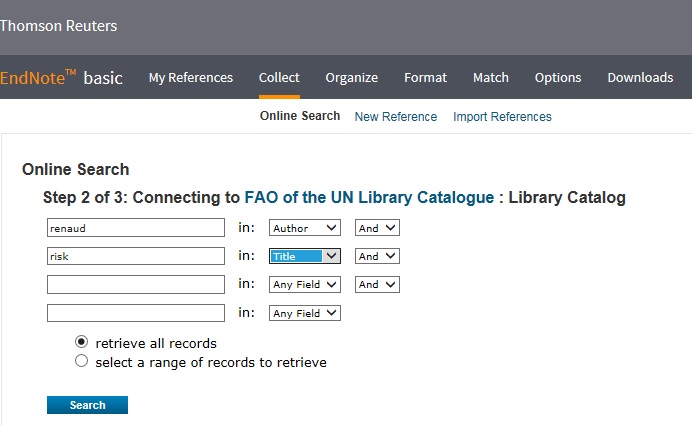Open the Title field dropdown
The image size is (692, 426).
coord(305,256)
